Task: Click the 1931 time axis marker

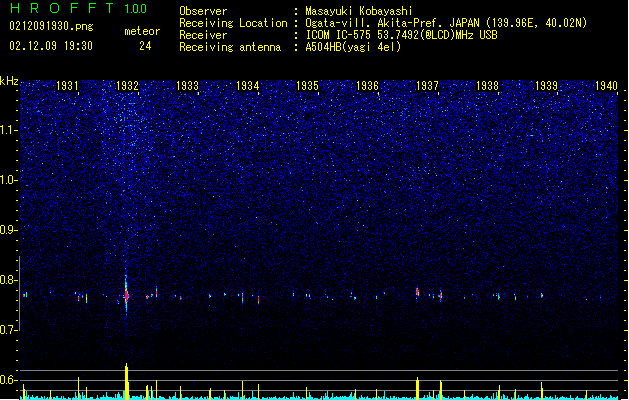Action: point(67,86)
